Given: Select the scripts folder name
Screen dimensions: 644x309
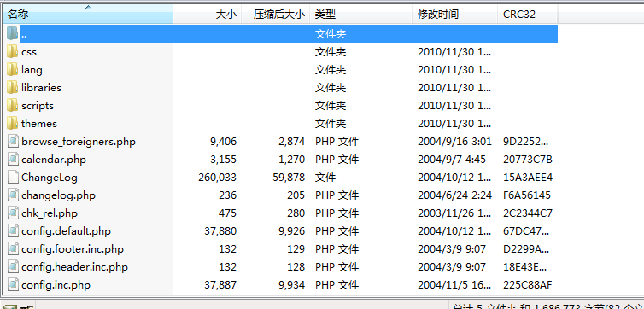Looking at the screenshot, I should point(38,106).
